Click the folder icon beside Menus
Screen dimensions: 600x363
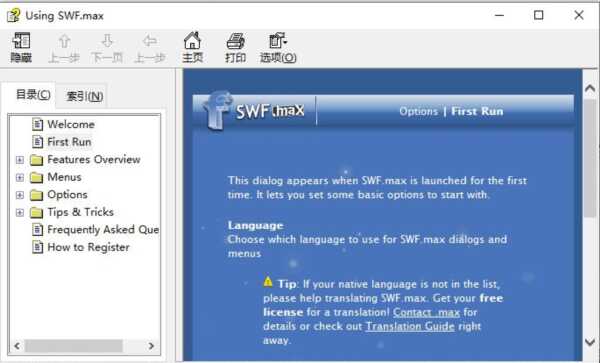coord(36,177)
